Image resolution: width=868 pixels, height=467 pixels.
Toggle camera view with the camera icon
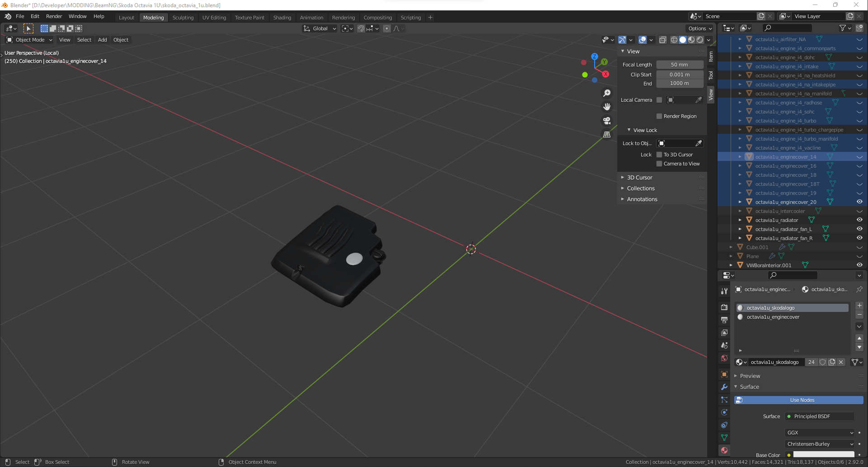coord(607,121)
